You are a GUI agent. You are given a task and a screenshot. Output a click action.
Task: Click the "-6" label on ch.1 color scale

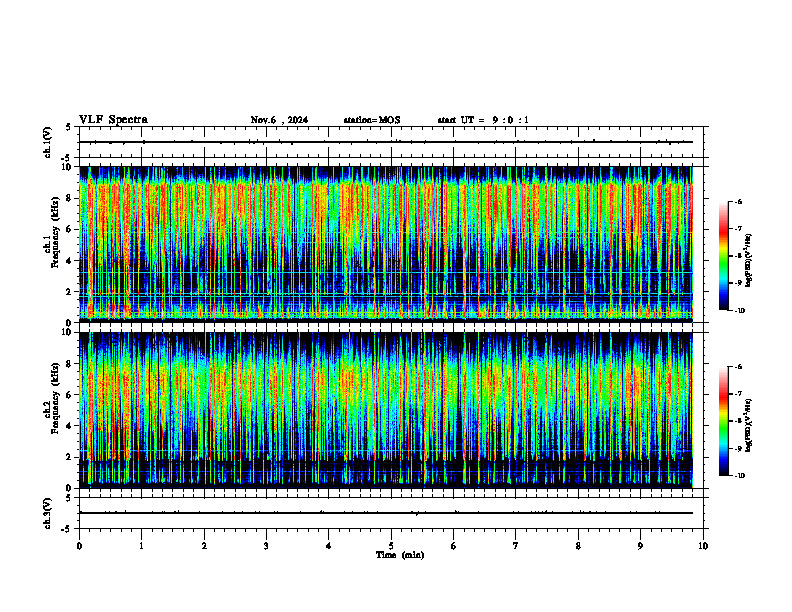click(738, 201)
